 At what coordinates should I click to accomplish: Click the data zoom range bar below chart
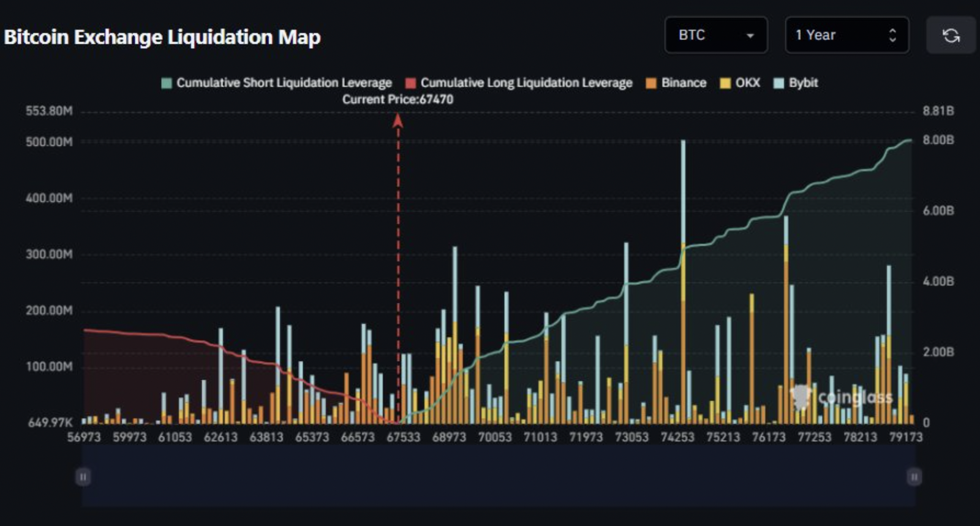pos(498,476)
